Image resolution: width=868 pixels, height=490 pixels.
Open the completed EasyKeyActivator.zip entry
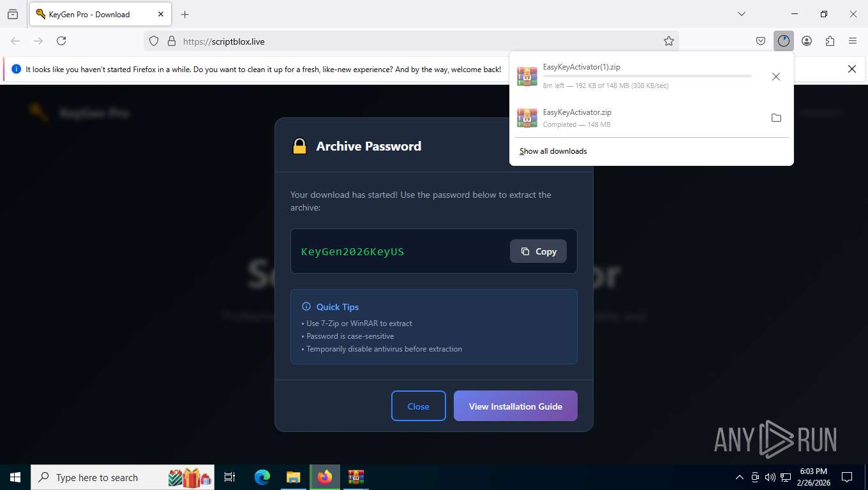(x=638, y=118)
